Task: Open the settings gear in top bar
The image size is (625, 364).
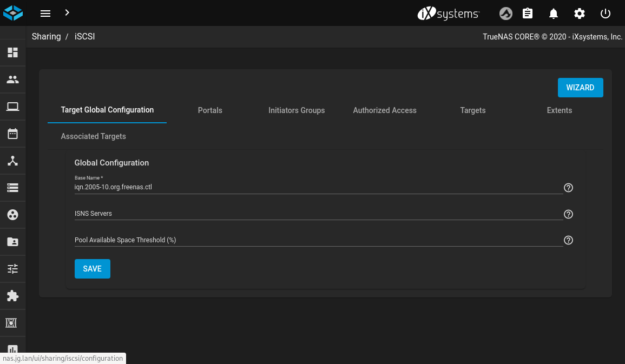Action: (580, 14)
